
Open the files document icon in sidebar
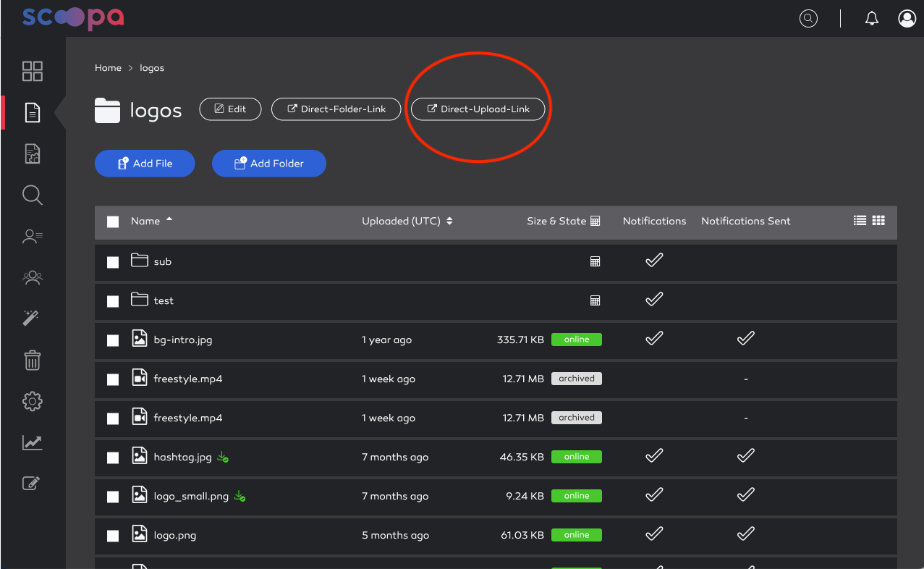(x=33, y=112)
